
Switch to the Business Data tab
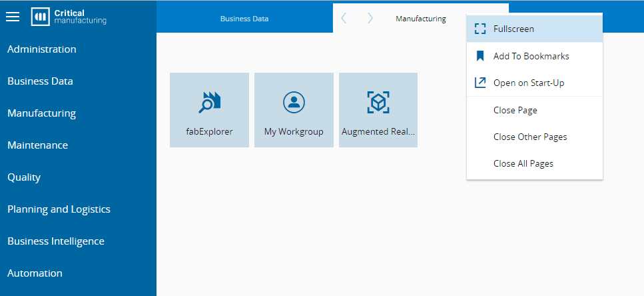[x=244, y=19]
